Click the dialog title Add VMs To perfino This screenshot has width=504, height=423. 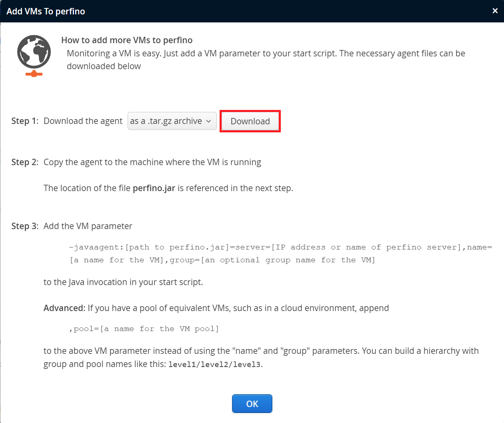tap(46, 11)
